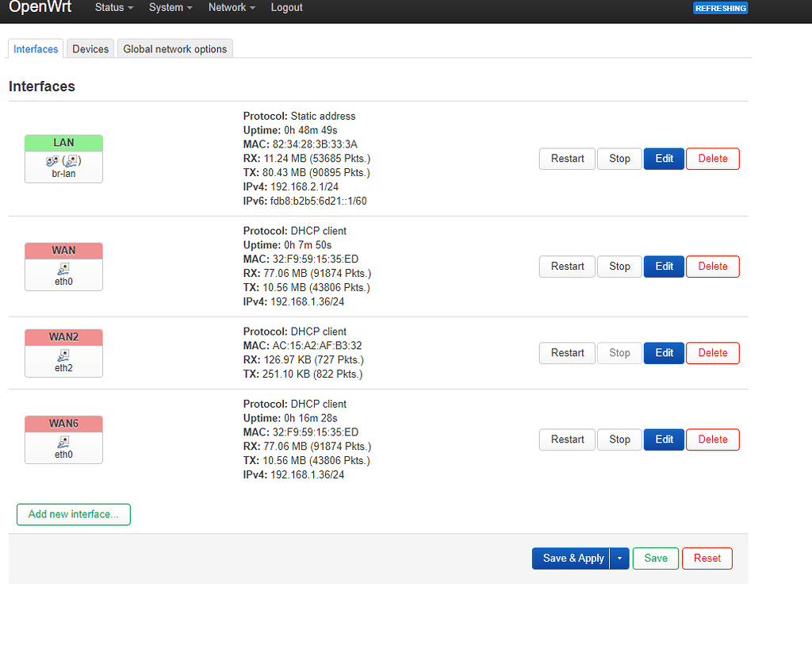Open the Global network options tab
Image resolution: width=812 pixels, height=664 pixels.
tap(175, 49)
